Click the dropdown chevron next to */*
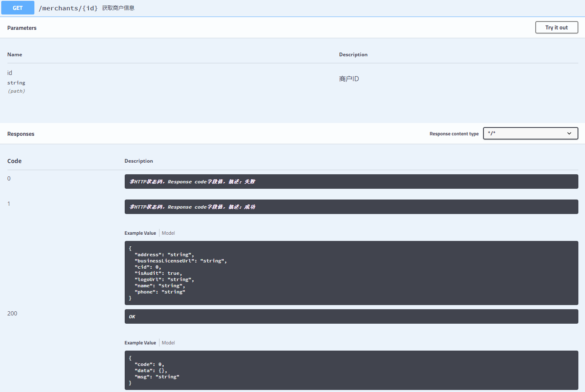Viewport: 585px width, 392px height. point(570,133)
